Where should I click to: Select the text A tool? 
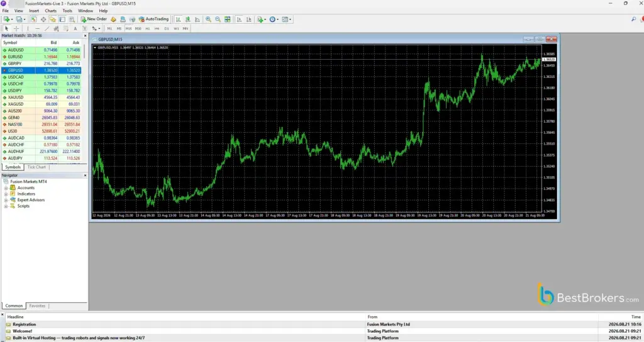point(75,28)
